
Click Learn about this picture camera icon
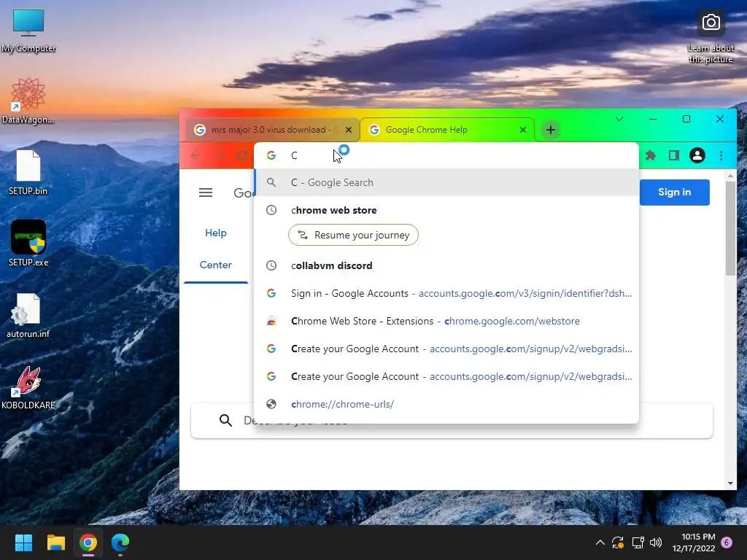click(x=711, y=23)
